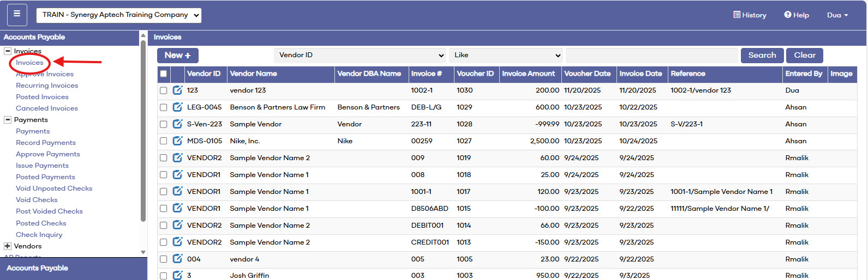Check the box for DEBIT001 row
The image size is (868, 280).
(164, 226)
